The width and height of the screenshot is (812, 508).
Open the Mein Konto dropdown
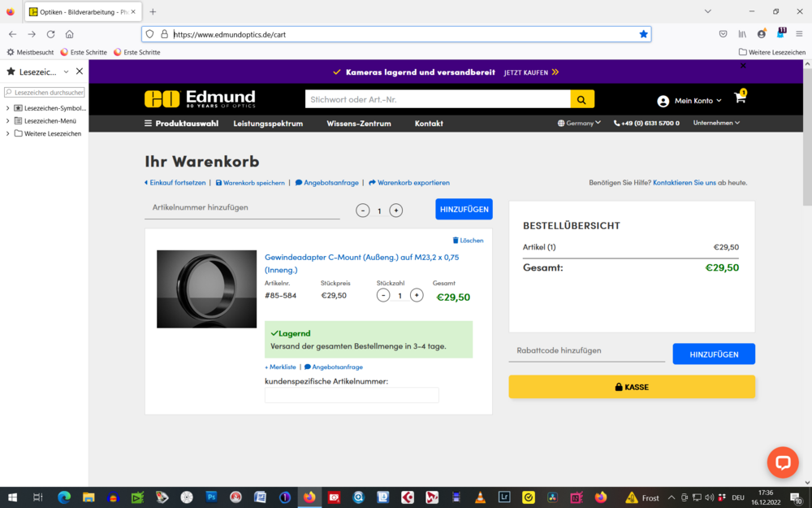click(689, 101)
